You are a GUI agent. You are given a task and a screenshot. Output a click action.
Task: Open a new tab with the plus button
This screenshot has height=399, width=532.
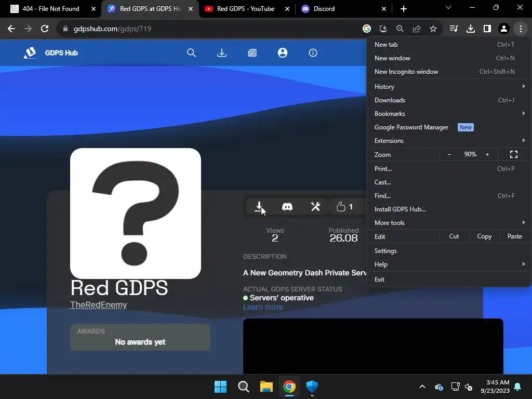(x=403, y=9)
